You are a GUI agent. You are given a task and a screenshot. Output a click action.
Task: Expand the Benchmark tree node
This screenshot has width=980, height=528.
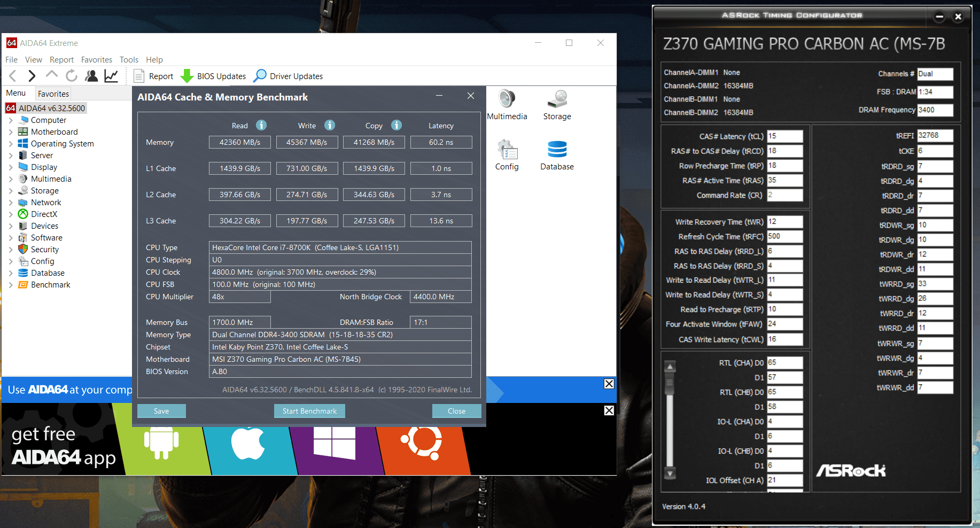pyautogui.click(x=11, y=285)
